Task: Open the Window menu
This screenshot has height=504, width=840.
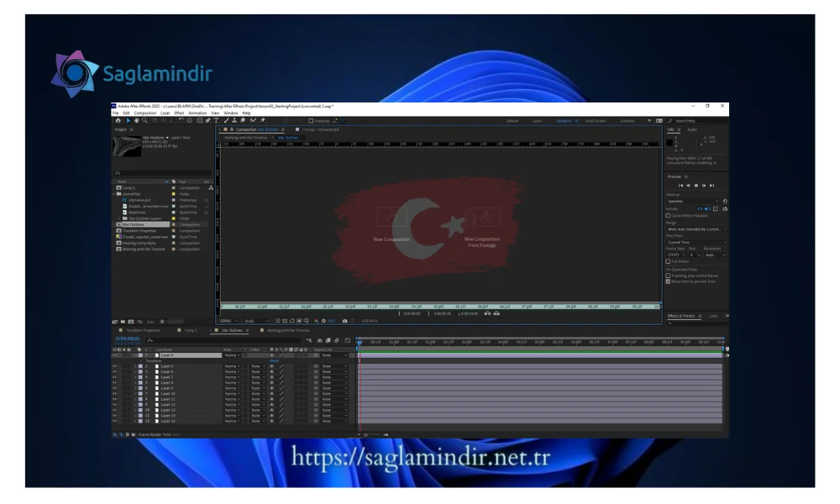Action: [x=230, y=113]
